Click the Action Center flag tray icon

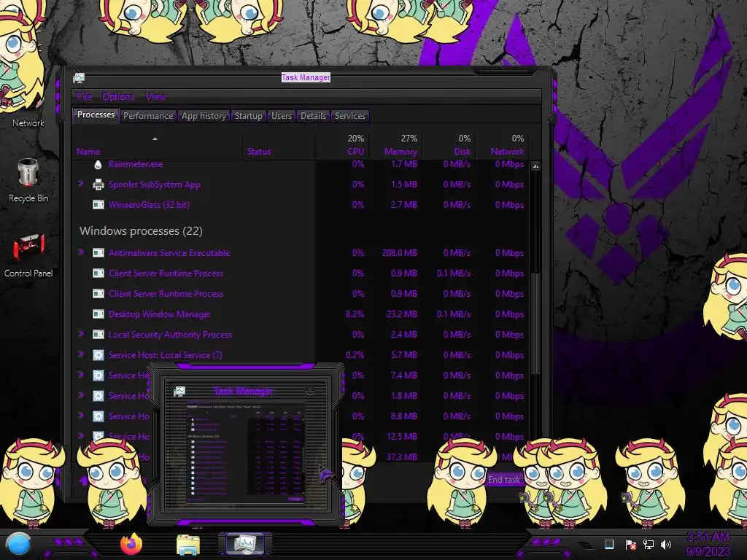[630, 544]
